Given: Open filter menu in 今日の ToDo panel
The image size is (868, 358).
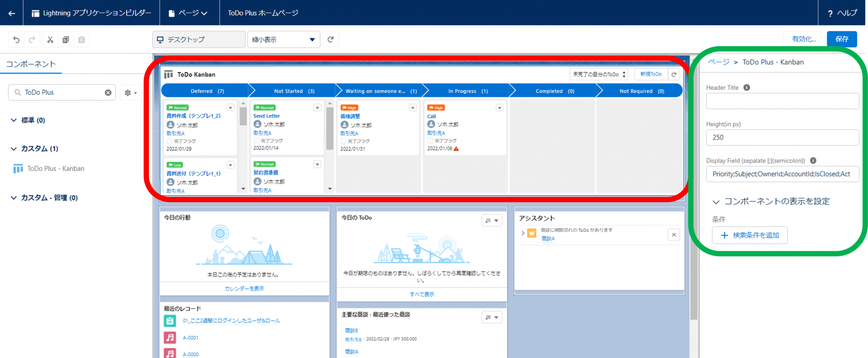Looking at the screenshot, I should click(x=492, y=220).
